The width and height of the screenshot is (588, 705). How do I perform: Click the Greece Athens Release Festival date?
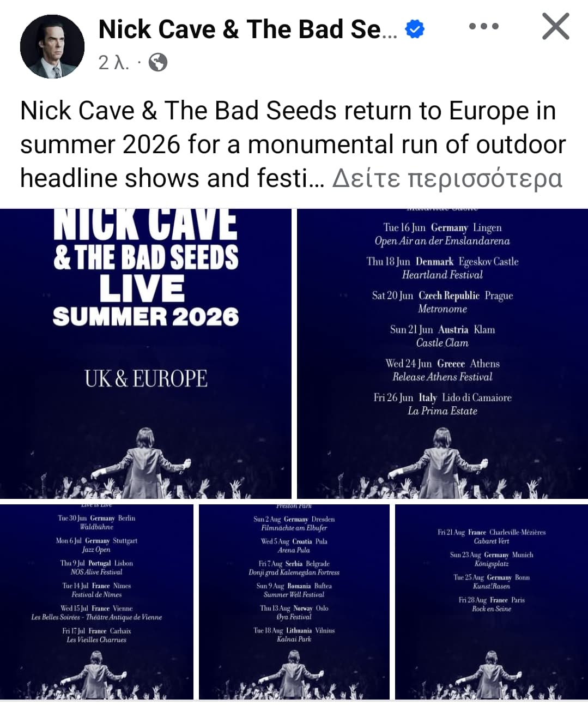(x=442, y=370)
